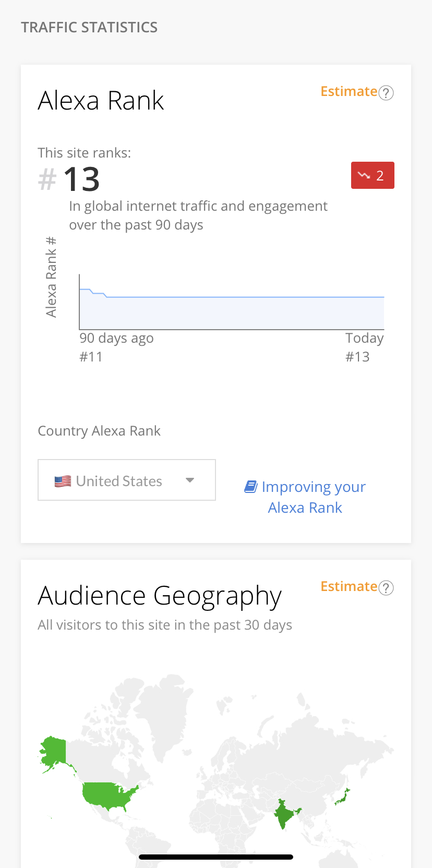Click the Today #13 chart label
The height and width of the screenshot is (868, 432).
364,347
